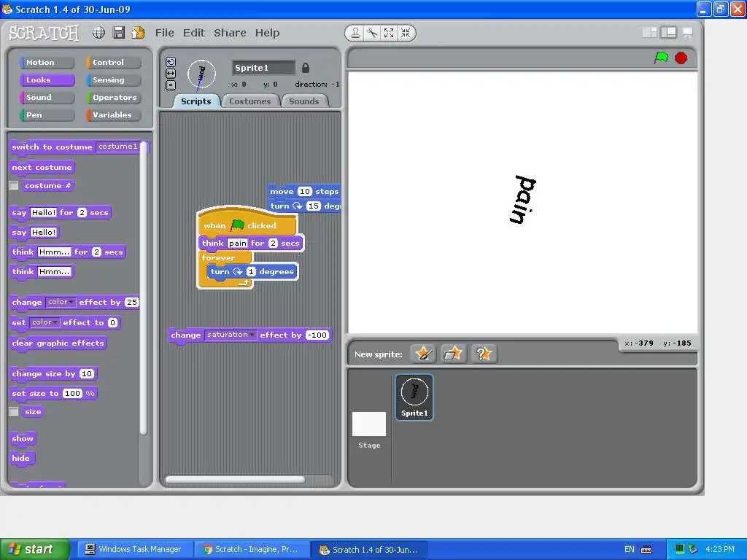Image resolution: width=747 pixels, height=560 pixels.
Task: Open the Operators blocks category
Action: [x=113, y=98]
